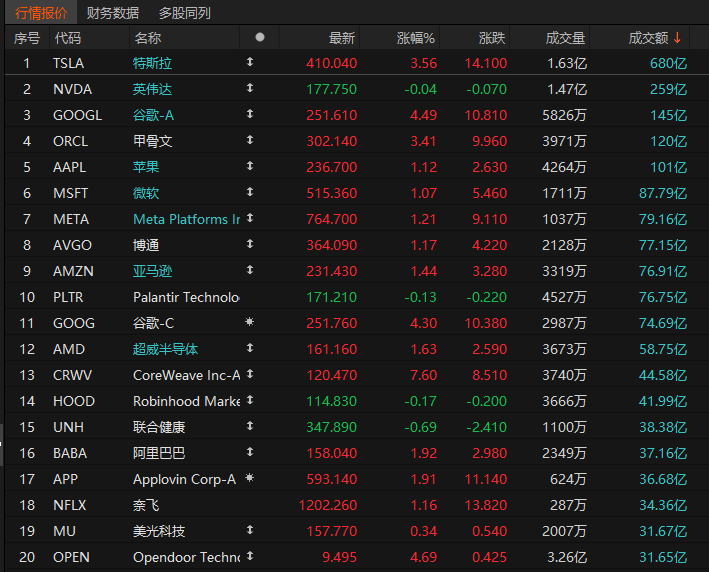Open the 苹果 stock name link

pos(146,167)
